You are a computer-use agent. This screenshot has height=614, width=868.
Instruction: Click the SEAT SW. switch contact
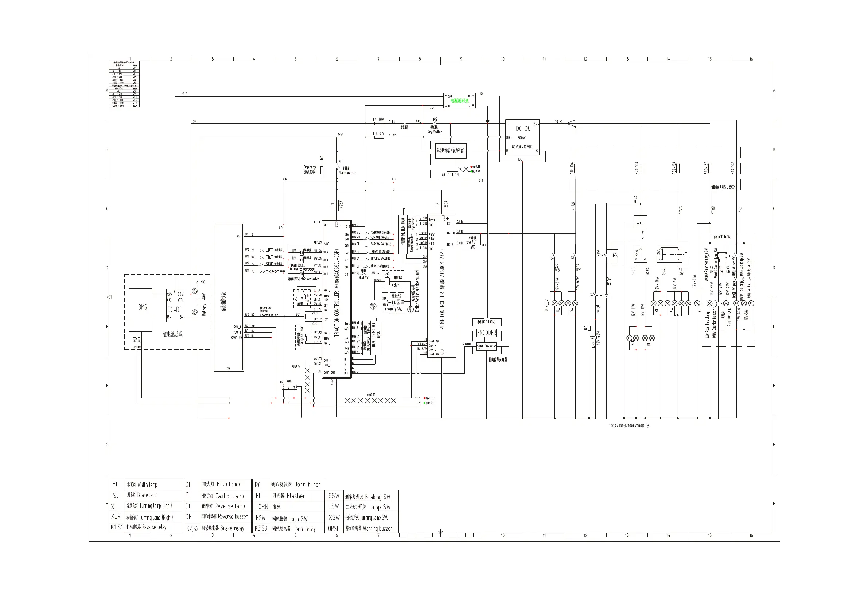pyautogui.click(x=364, y=273)
